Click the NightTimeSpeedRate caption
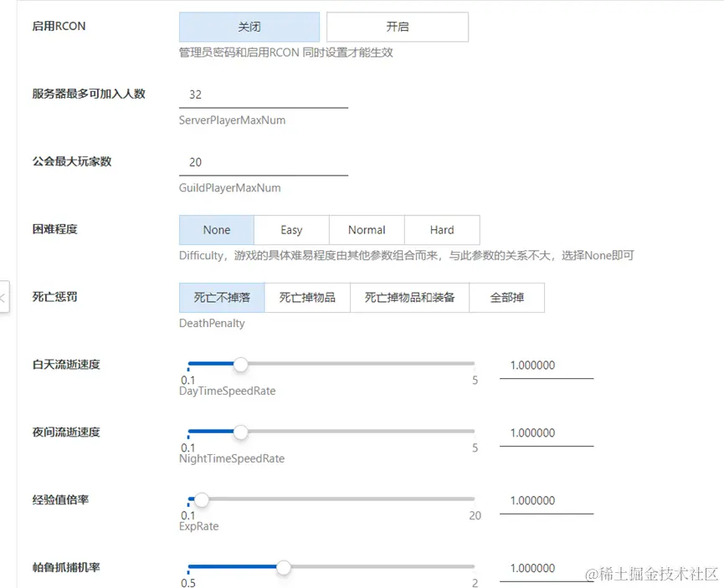 232,458
